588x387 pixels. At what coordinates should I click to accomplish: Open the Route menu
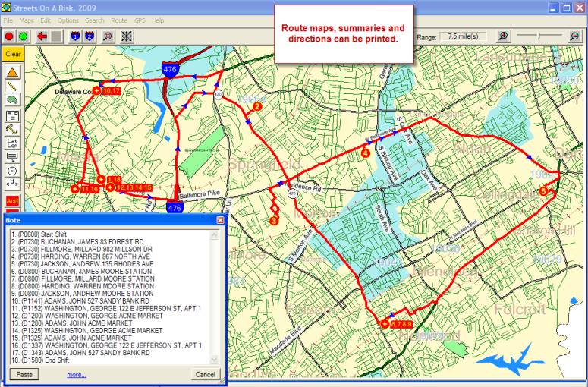119,20
